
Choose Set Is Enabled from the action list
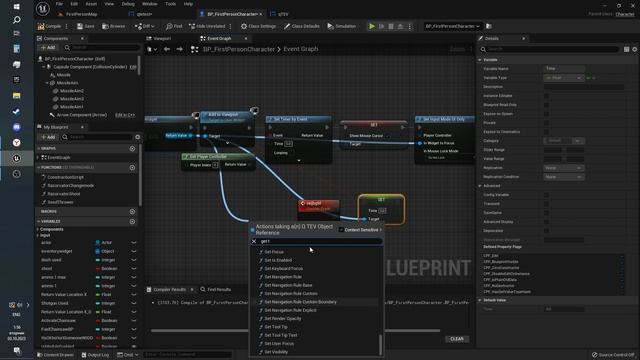point(278,260)
